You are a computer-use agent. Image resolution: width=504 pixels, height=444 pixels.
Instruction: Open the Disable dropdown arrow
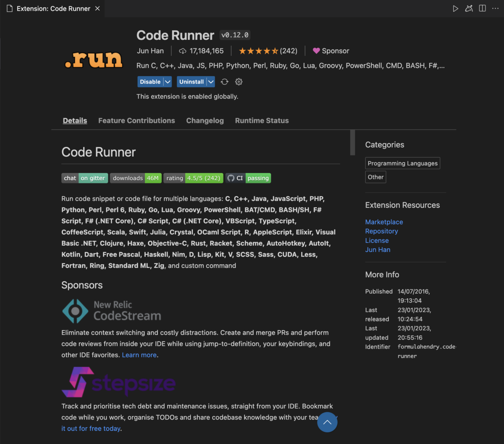168,82
